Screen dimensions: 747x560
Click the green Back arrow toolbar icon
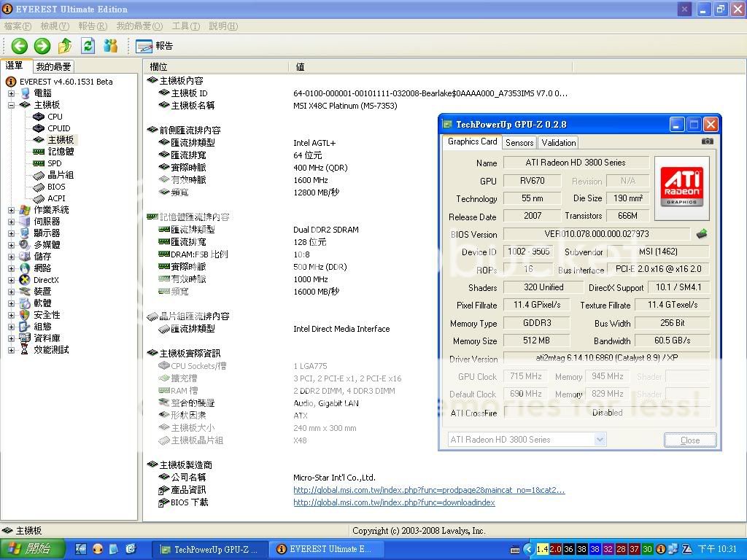[20, 46]
